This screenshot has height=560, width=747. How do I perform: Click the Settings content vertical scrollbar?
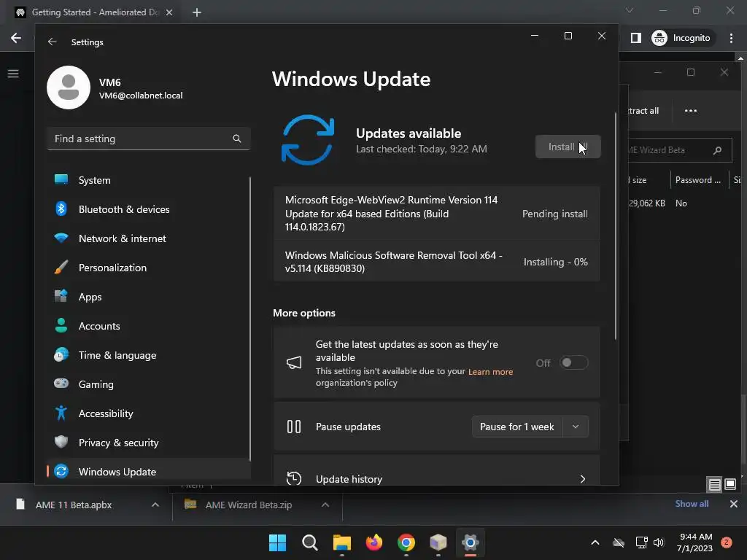pyautogui.click(x=616, y=226)
